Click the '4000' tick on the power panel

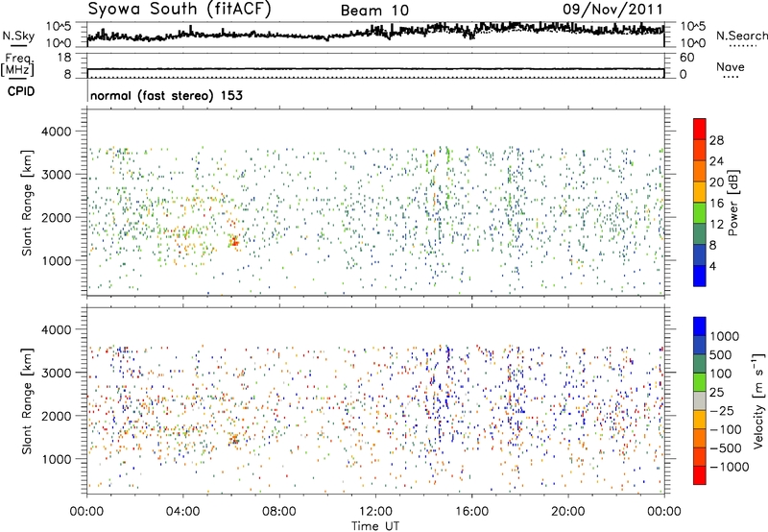pos(56,132)
